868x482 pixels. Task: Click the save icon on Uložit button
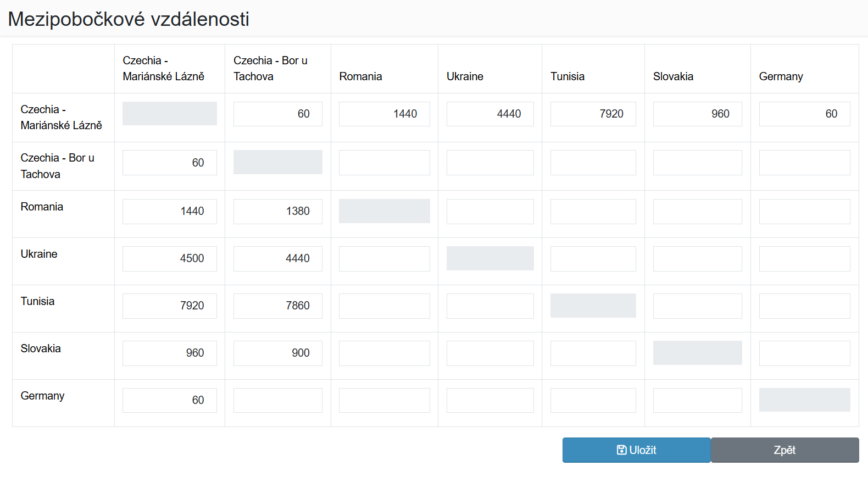(x=622, y=450)
